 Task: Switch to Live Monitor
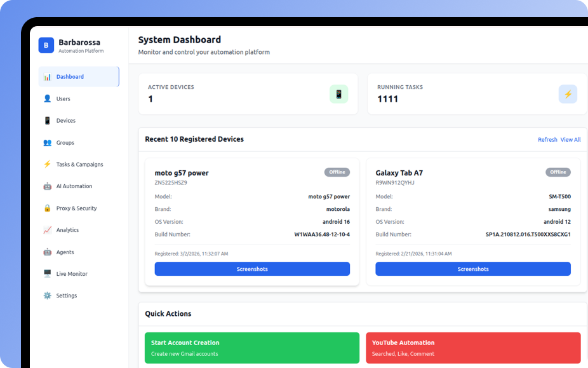(79, 274)
